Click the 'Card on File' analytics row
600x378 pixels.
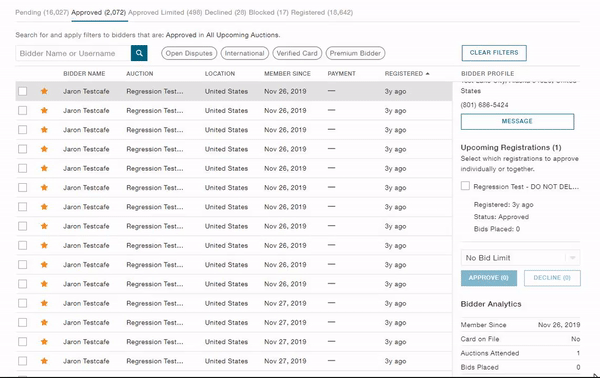pos(520,339)
